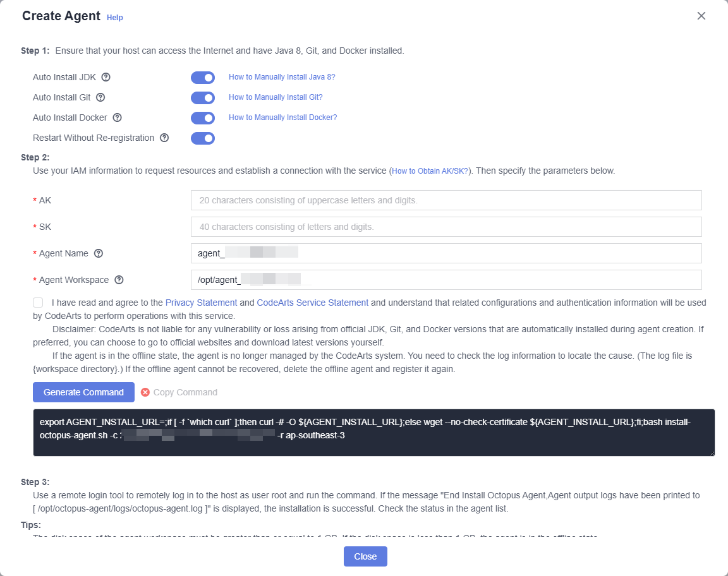Click the command box resize handle
The height and width of the screenshot is (576, 728).
(x=712, y=453)
